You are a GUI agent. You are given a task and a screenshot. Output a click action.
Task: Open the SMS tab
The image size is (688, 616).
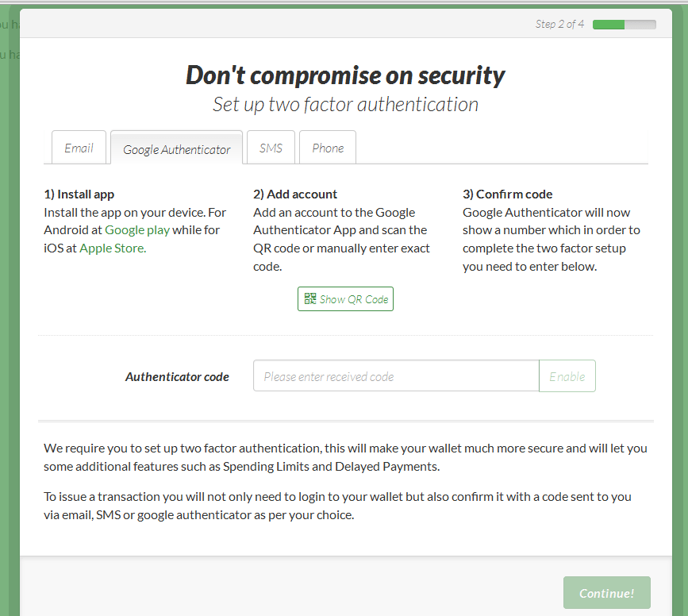[x=271, y=148]
